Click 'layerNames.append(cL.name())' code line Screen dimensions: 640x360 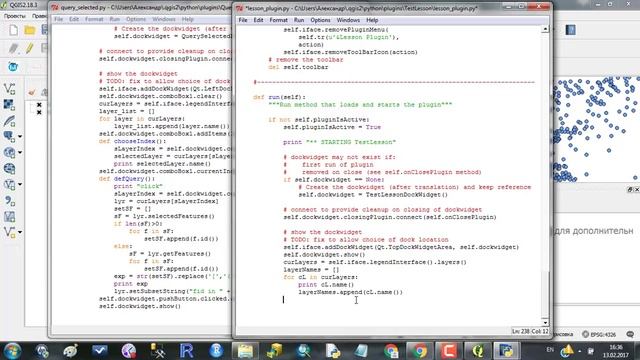click(x=350, y=292)
